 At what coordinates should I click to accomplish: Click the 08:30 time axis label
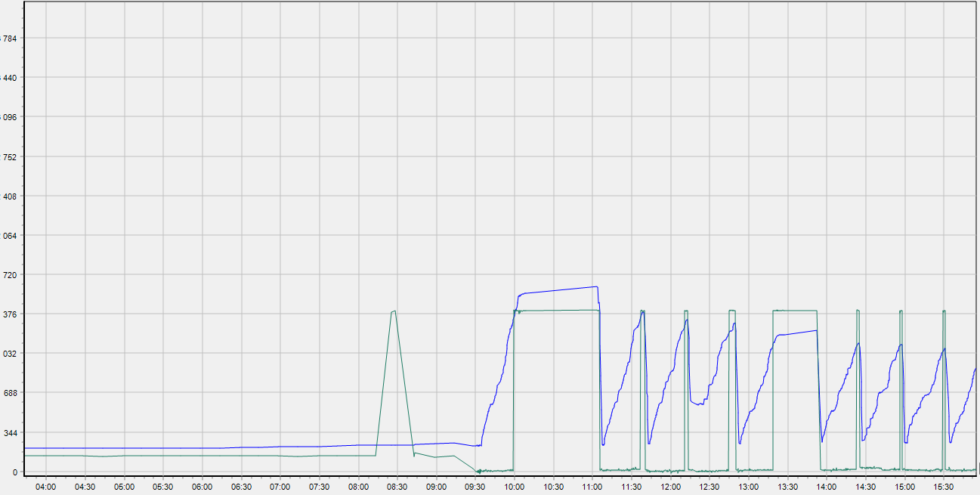tap(397, 487)
